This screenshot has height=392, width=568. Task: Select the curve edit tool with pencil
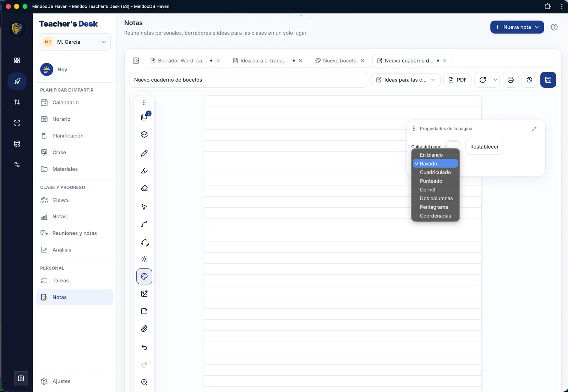point(144,242)
